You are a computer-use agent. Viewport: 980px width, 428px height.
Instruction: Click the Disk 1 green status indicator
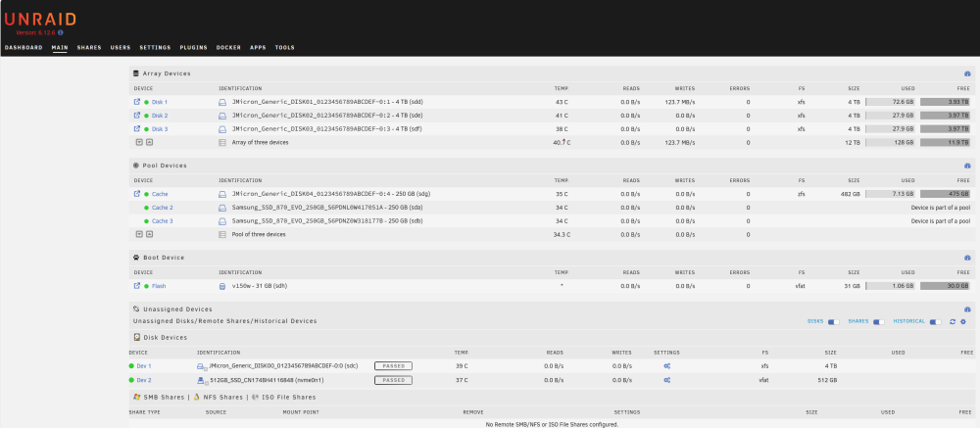tap(146, 102)
